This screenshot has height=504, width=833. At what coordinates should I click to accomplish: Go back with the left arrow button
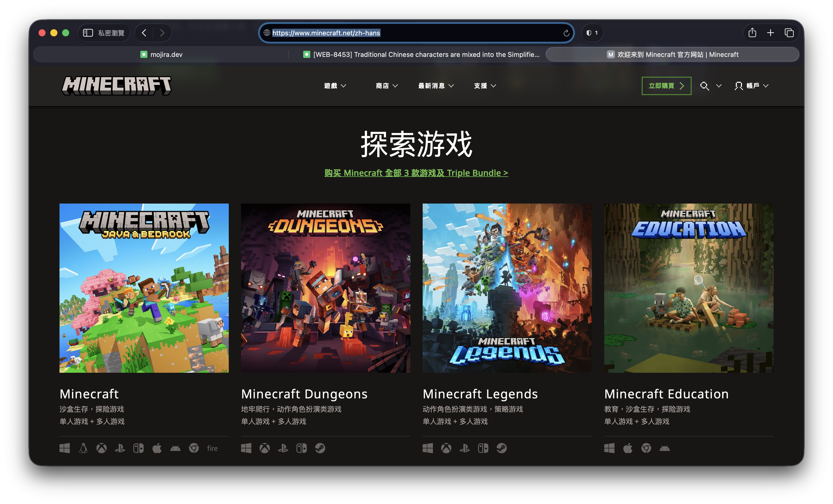point(144,33)
